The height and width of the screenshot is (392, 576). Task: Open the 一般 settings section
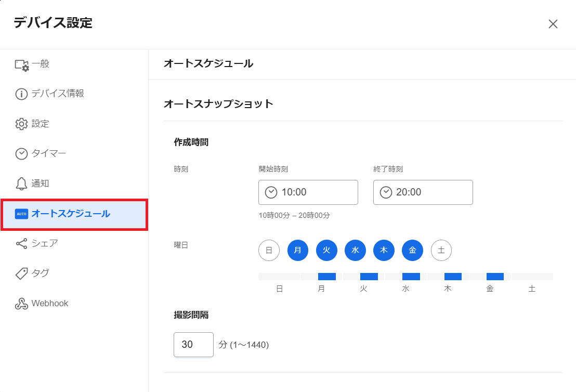click(x=74, y=64)
